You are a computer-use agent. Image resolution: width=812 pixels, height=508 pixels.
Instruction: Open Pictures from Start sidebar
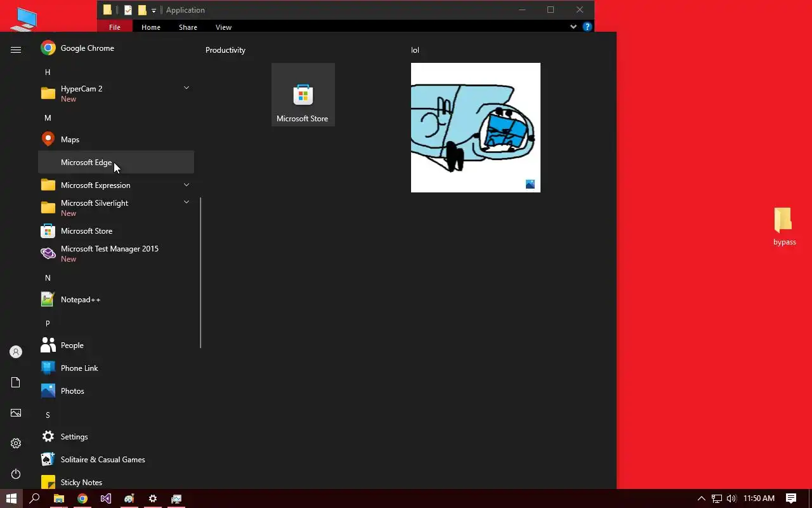pos(16,413)
